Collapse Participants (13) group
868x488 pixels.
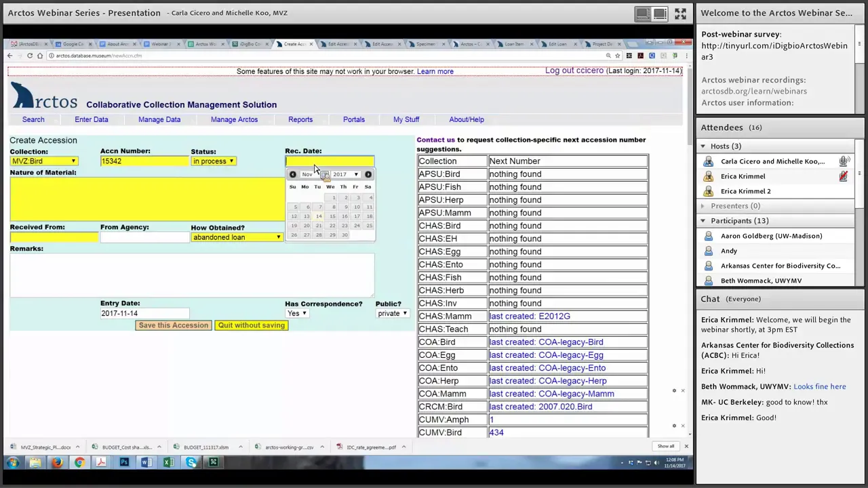703,221
